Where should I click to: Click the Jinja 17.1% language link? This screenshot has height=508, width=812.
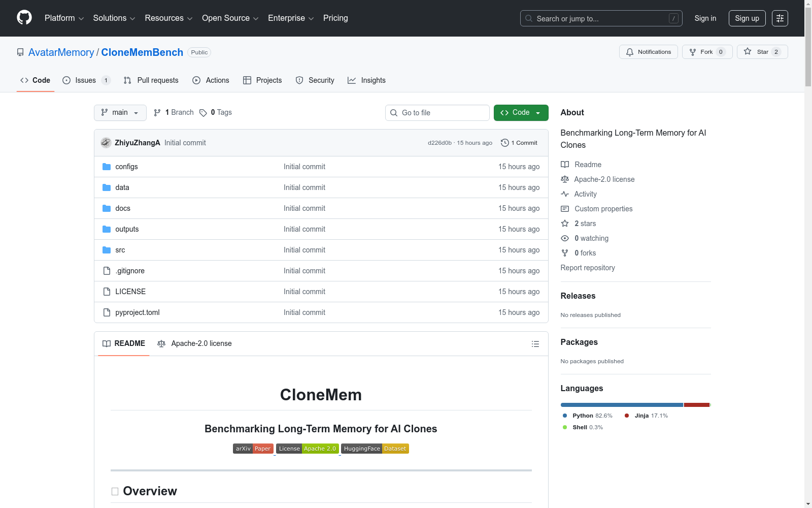click(x=646, y=416)
